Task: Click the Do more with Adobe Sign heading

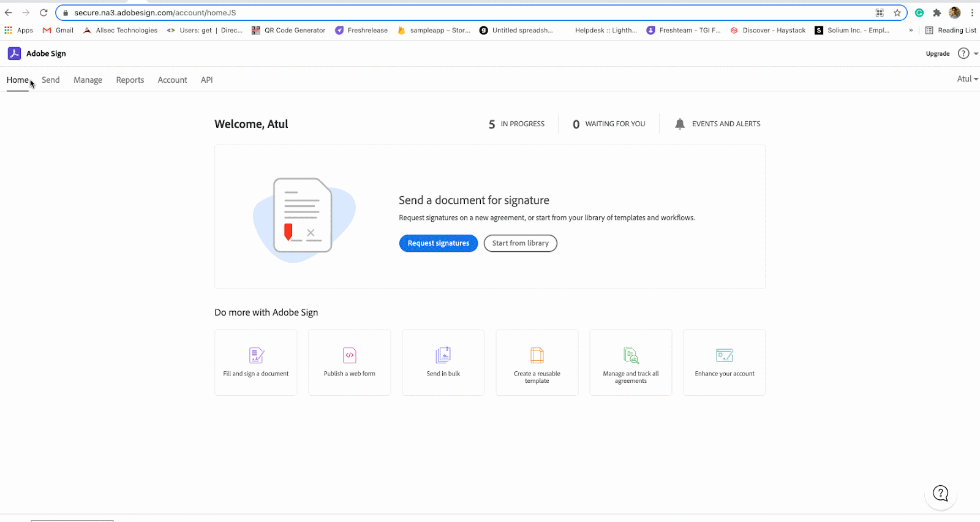Action: pos(266,312)
